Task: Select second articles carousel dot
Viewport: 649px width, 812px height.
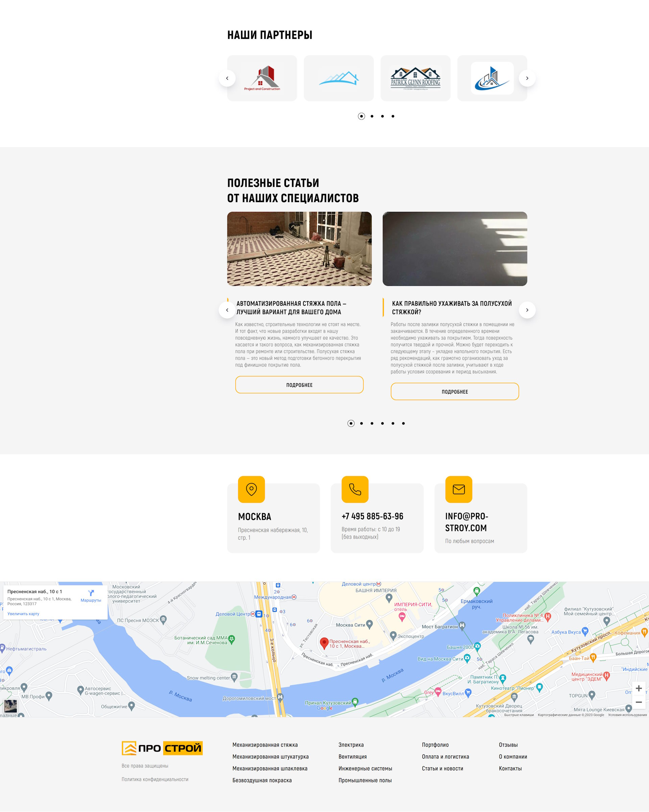Action: tap(362, 423)
